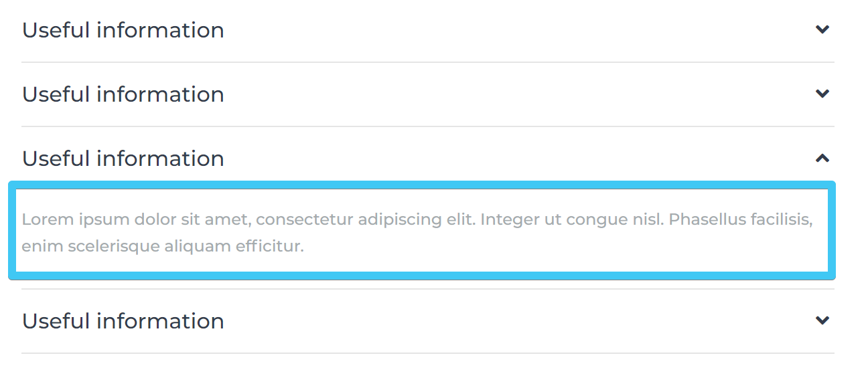This screenshot has height=392, width=868.
Task: Open the first 'Useful information' heading
Action: pyautogui.click(x=123, y=30)
